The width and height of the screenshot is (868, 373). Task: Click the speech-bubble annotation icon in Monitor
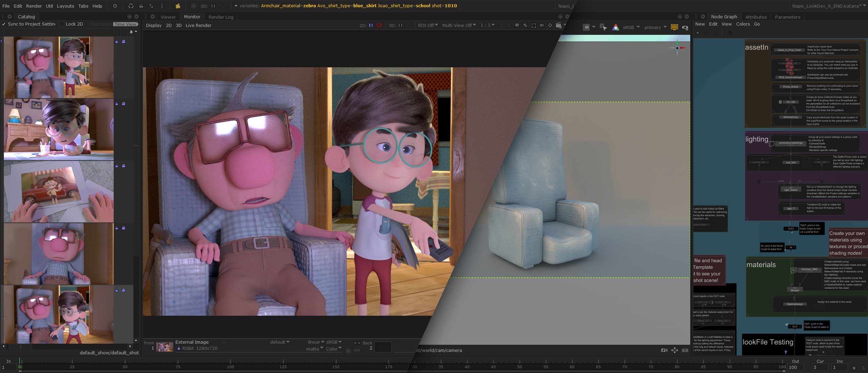tap(517, 25)
